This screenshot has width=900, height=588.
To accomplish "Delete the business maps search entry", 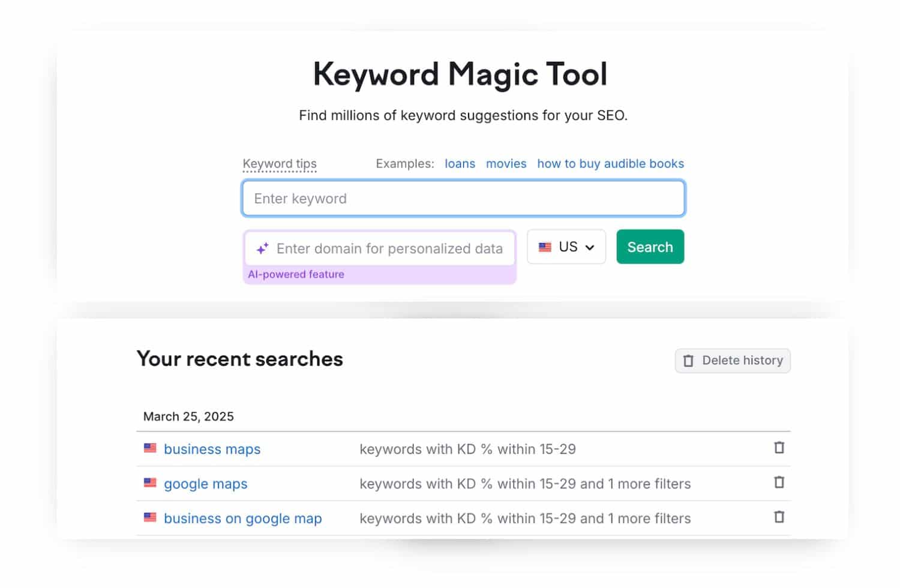I will [779, 448].
